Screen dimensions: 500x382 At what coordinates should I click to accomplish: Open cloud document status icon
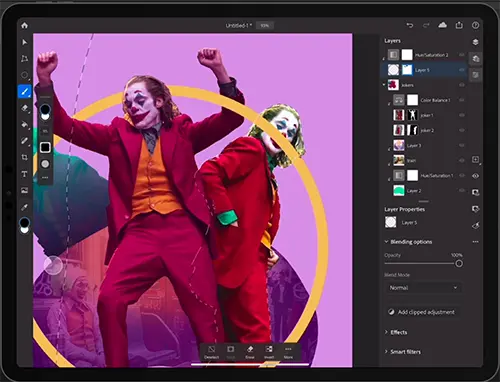pyautogui.click(x=442, y=25)
